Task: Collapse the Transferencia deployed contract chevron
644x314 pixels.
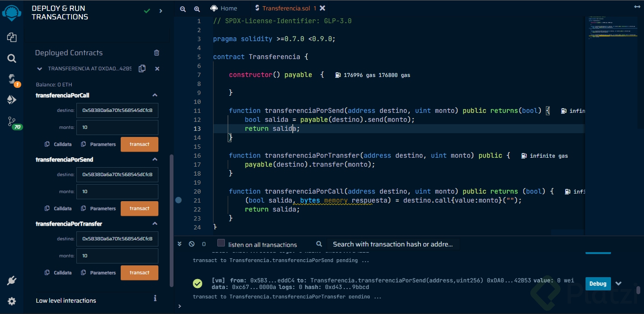Action: 40,68
